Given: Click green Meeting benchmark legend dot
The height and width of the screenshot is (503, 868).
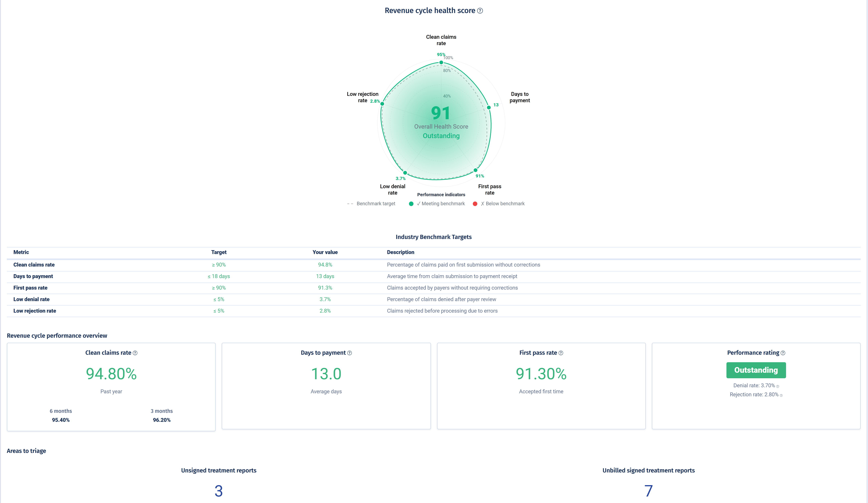Looking at the screenshot, I should [411, 204].
